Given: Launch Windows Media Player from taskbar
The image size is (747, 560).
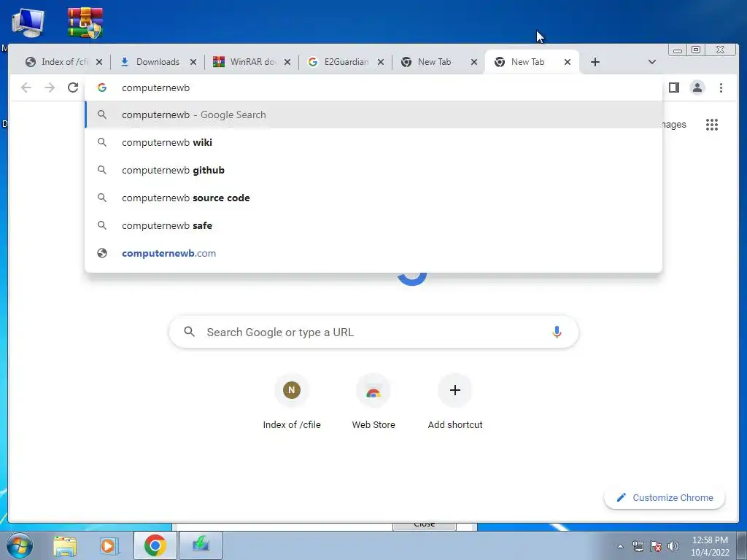Looking at the screenshot, I should tap(109, 545).
